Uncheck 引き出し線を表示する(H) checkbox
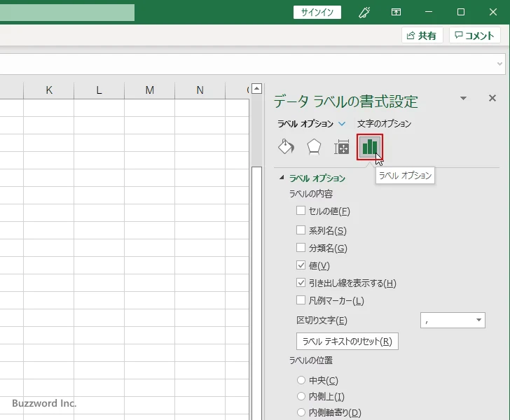510x420 pixels. [301, 283]
